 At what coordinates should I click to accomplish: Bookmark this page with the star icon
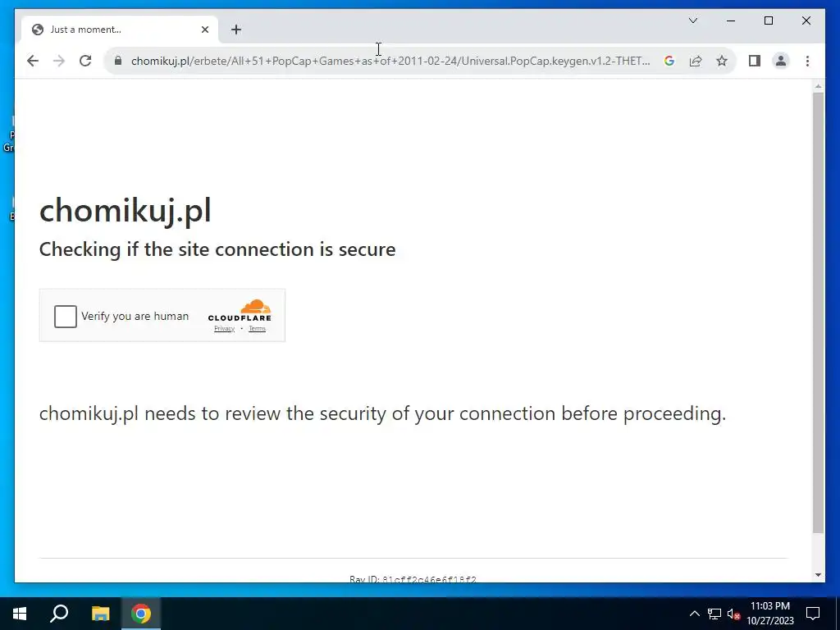pyautogui.click(x=722, y=61)
